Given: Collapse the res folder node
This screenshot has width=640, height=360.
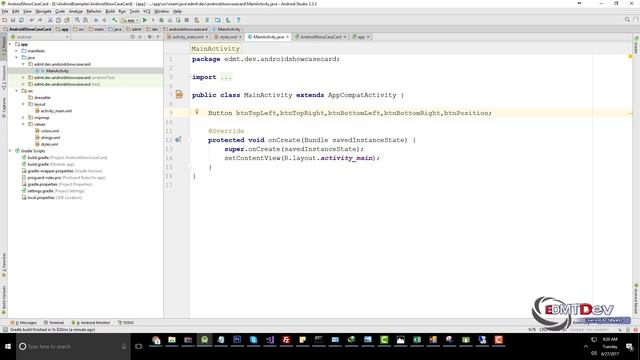Looking at the screenshot, I should 17,91.
